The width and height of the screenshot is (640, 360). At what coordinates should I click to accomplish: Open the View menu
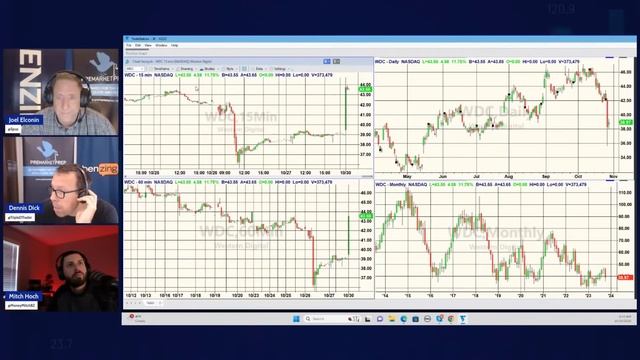click(x=148, y=45)
